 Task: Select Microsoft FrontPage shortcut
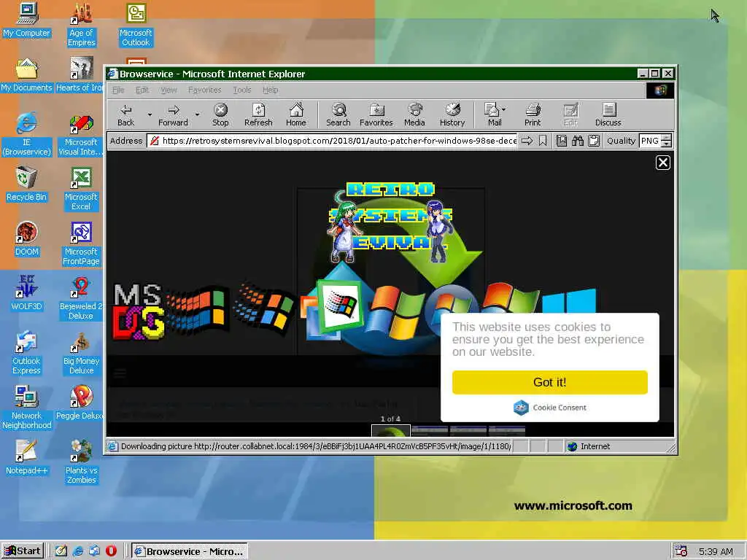pos(81,244)
